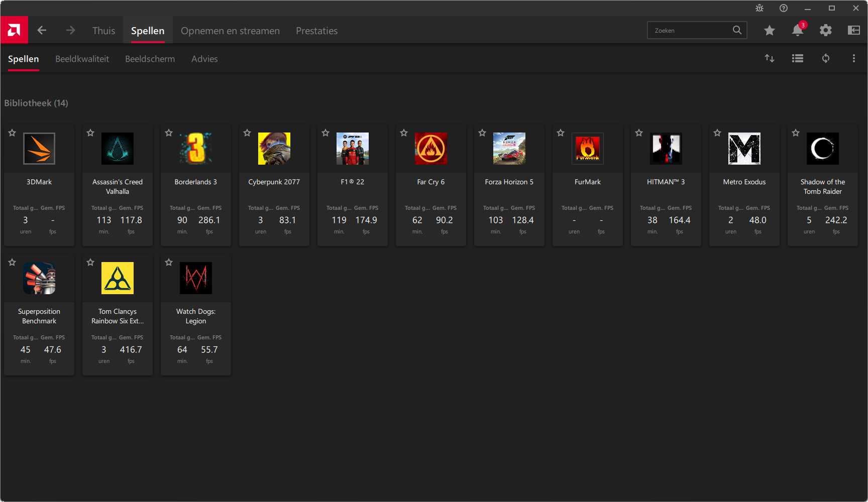Favorite 3DMark with its star
868x502 pixels.
tap(12, 133)
